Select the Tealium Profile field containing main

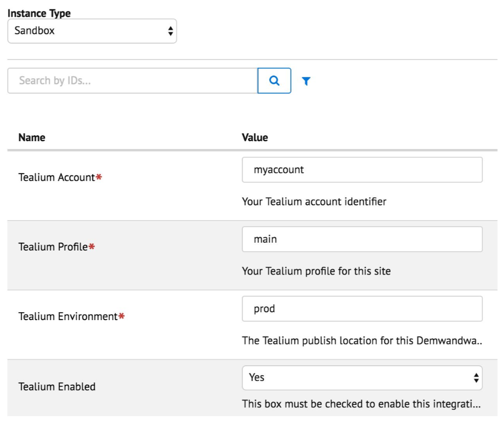362,239
